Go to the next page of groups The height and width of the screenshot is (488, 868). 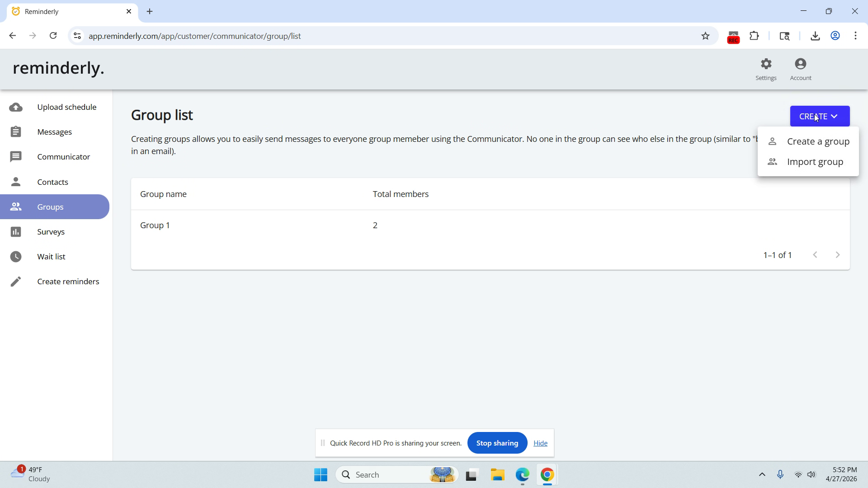838,255
